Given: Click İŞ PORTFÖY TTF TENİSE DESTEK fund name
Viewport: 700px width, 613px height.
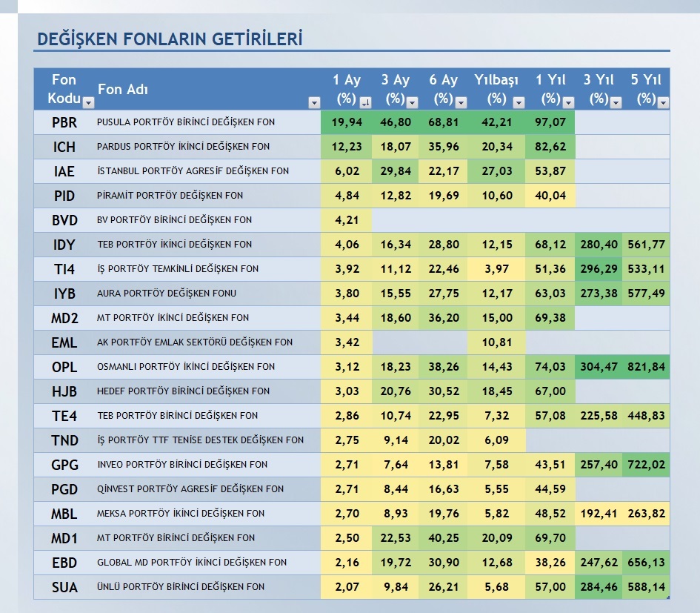Looking at the screenshot, I should pos(201,440).
